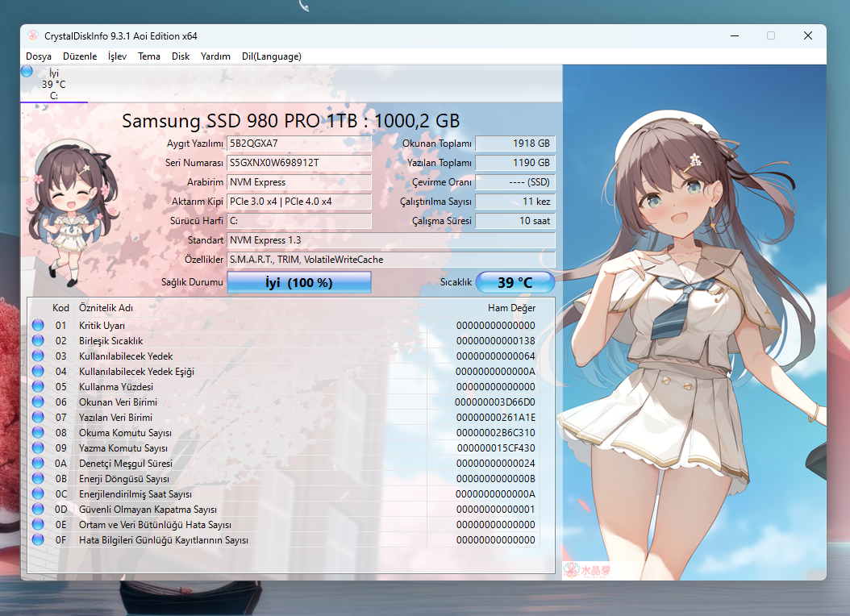Click the Arabirim field NVM Express
This screenshot has height=616, width=850.
click(x=299, y=182)
